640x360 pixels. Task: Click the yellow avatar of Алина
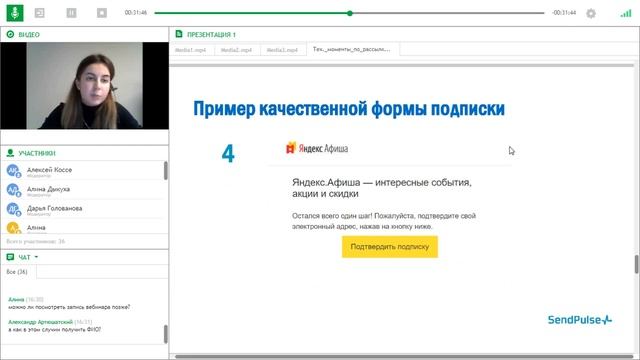pos(13,227)
